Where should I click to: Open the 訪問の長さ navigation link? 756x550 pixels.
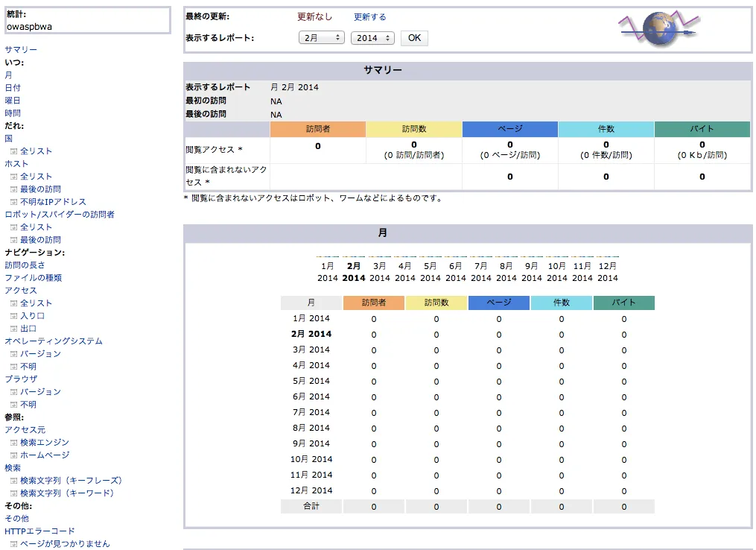26,265
